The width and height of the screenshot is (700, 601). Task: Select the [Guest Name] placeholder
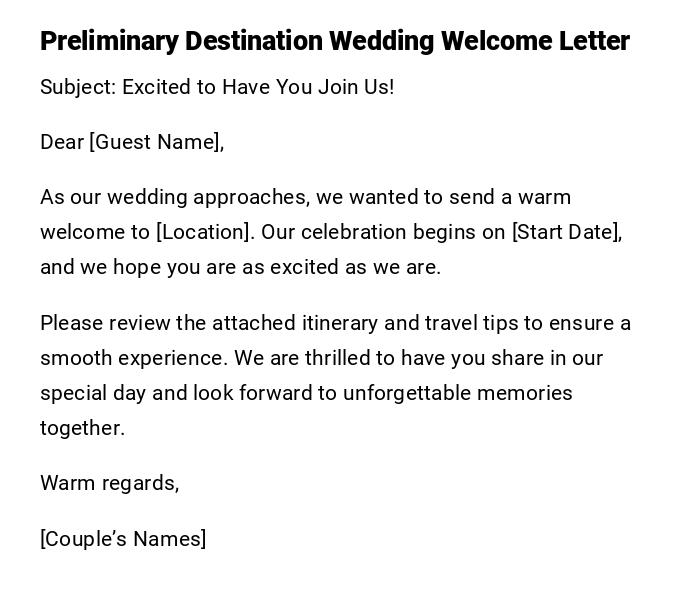point(155,142)
